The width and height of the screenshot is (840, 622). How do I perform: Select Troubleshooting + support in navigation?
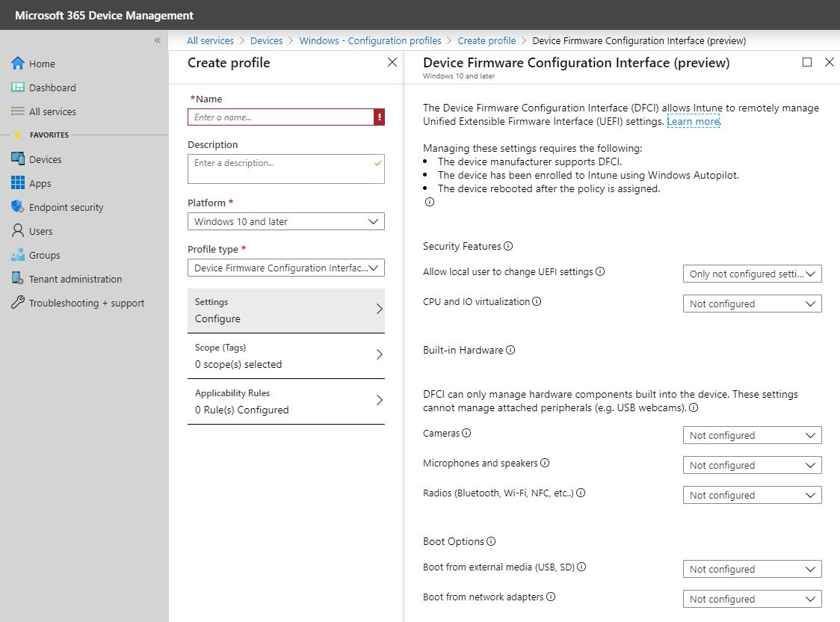coord(87,304)
